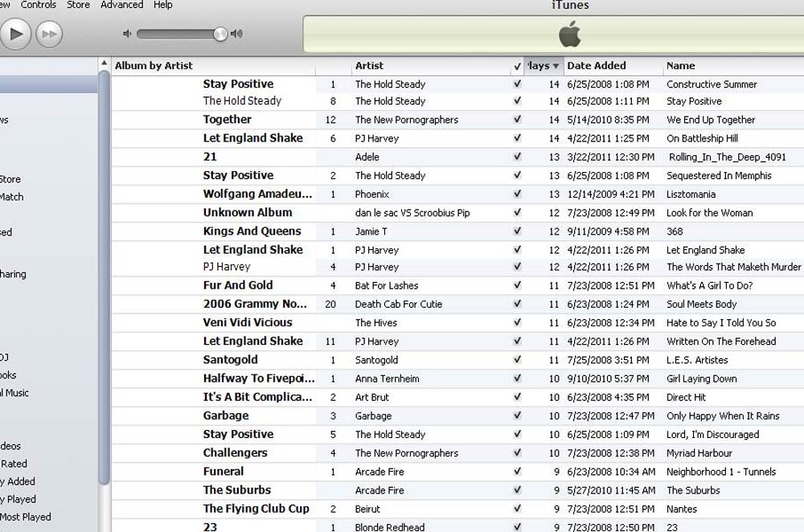Click the album title Unknown Album
The image size is (804, 532).
click(x=248, y=212)
